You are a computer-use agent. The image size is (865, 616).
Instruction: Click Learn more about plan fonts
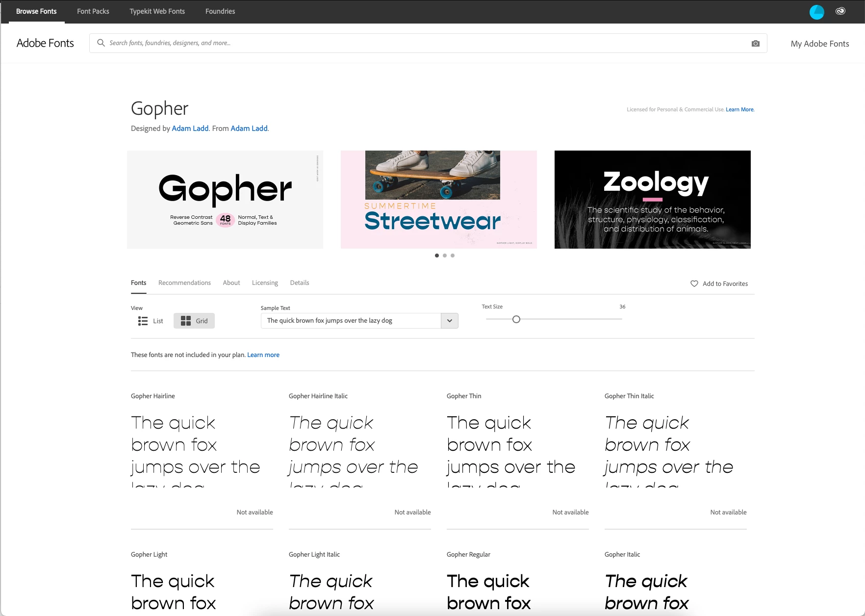[263, 355]
